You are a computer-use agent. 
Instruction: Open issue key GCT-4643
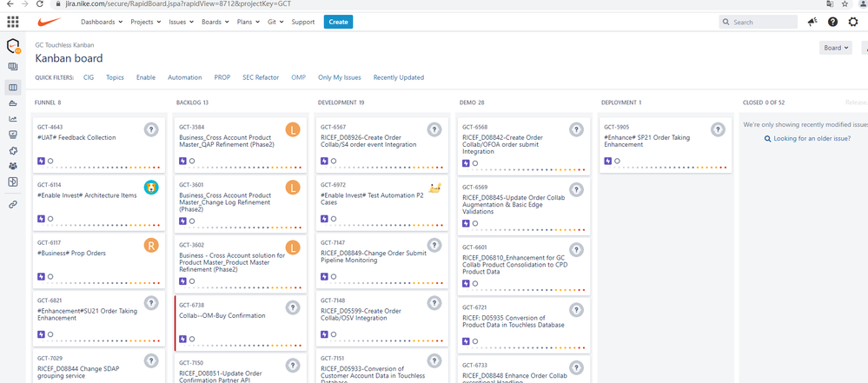[49, 127]
